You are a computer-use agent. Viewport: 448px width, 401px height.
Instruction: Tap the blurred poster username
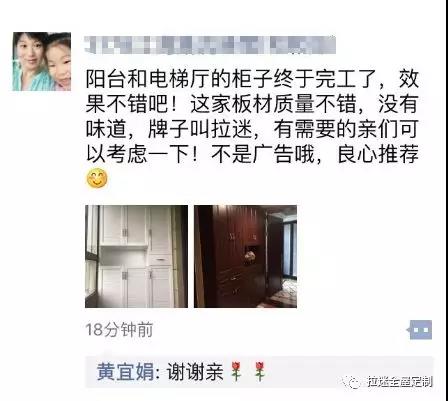[x=210, y=45]
